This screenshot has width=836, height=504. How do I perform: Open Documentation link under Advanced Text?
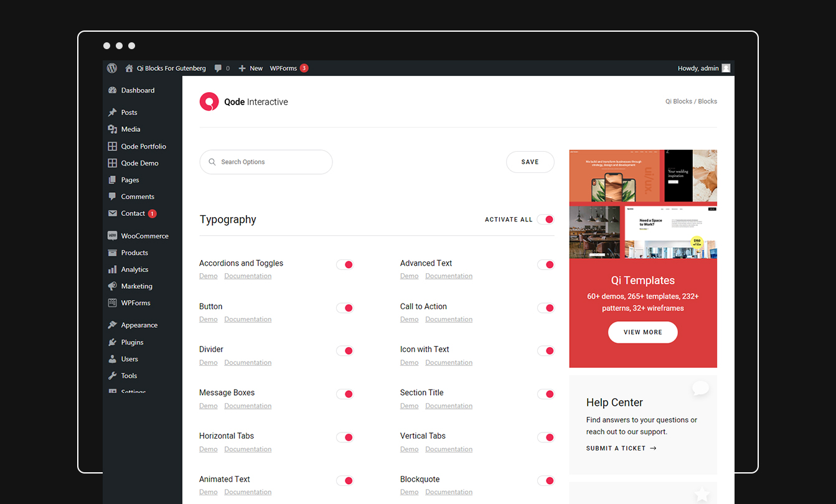[x=449, y=276]
